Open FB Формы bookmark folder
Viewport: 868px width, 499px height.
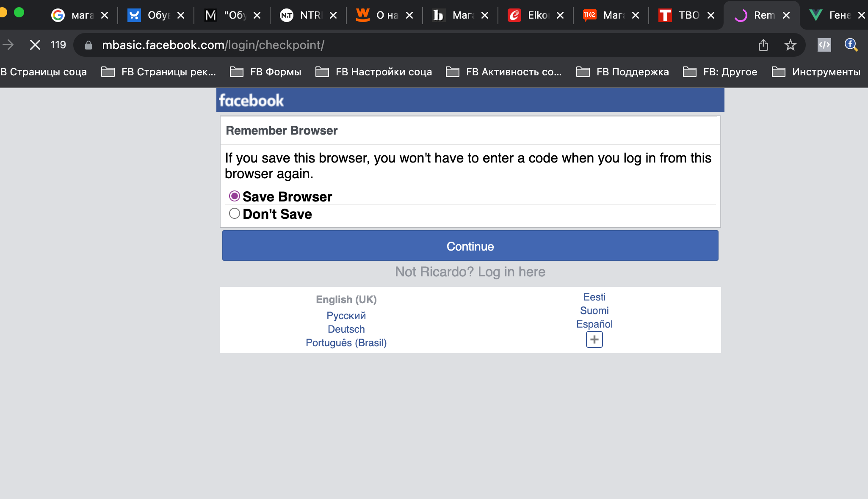[x=265, y=72]
